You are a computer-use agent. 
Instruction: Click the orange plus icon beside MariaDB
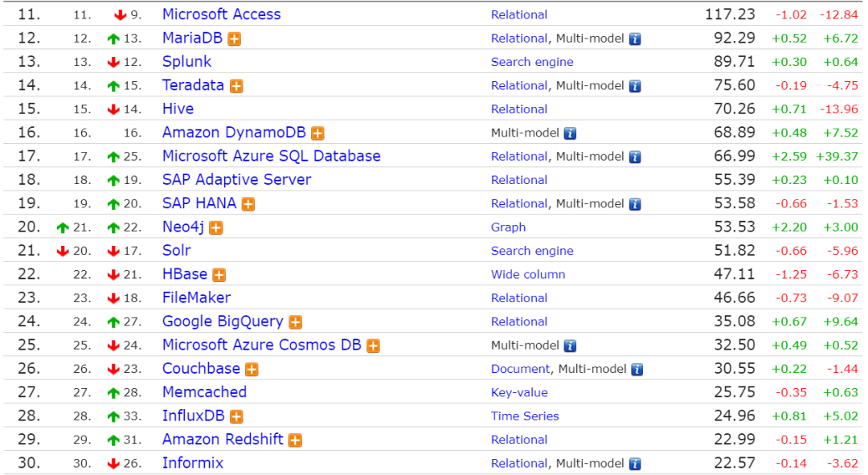click(x=234, y=39)
